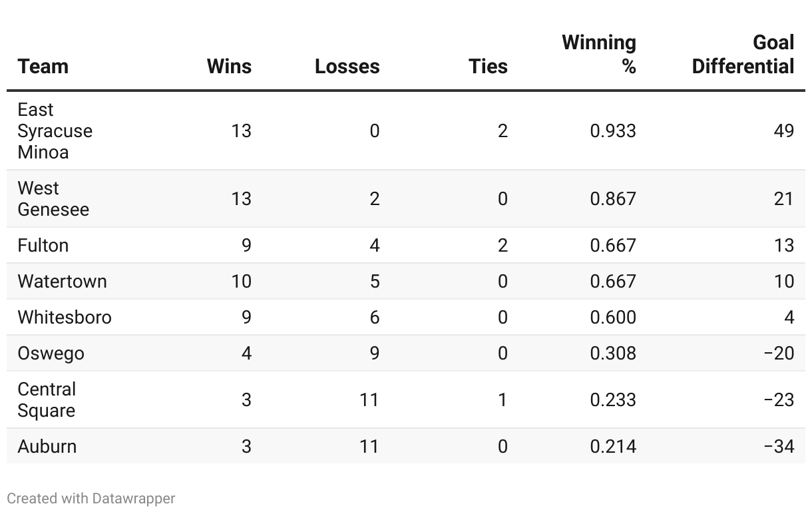Open the Created with Datawrapper link
The width and height of the screenshot is (812, 514).
[91, 498]
